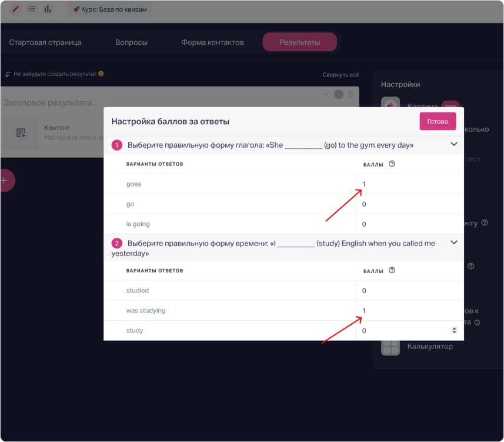The height and width of the screenshot is (442, 504).
Task: Open statistics via the bar chart icon
Action: [x=48, y=9]
